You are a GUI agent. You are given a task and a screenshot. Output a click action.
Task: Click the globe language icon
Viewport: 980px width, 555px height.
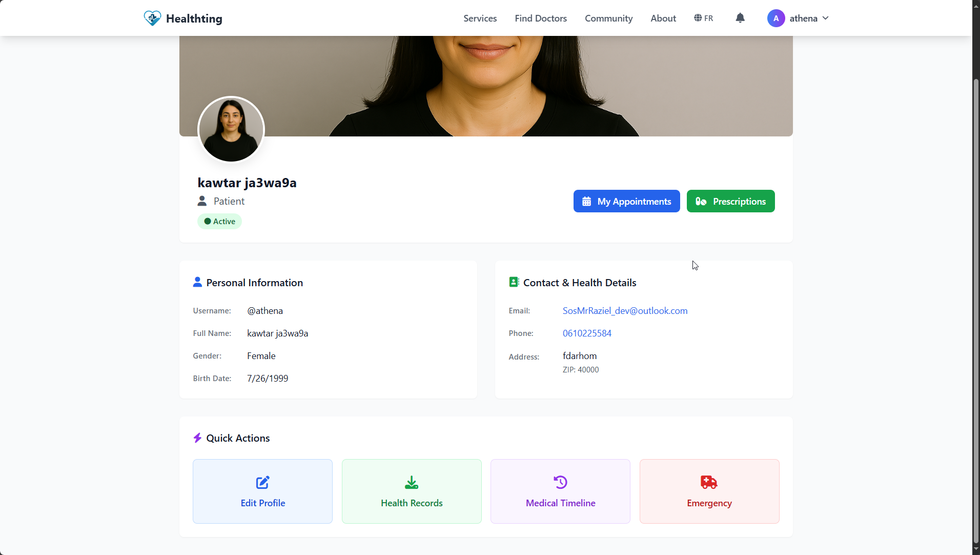[x=698, y=18]
